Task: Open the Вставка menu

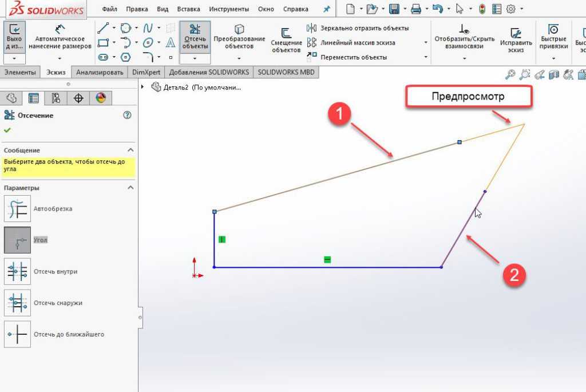Action: click(188, 9)
